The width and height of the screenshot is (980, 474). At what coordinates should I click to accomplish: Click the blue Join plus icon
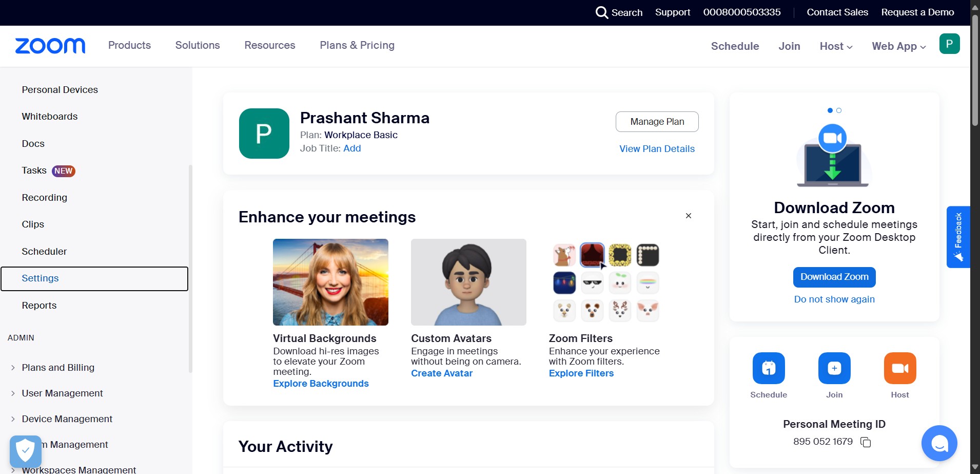point(834,368)
